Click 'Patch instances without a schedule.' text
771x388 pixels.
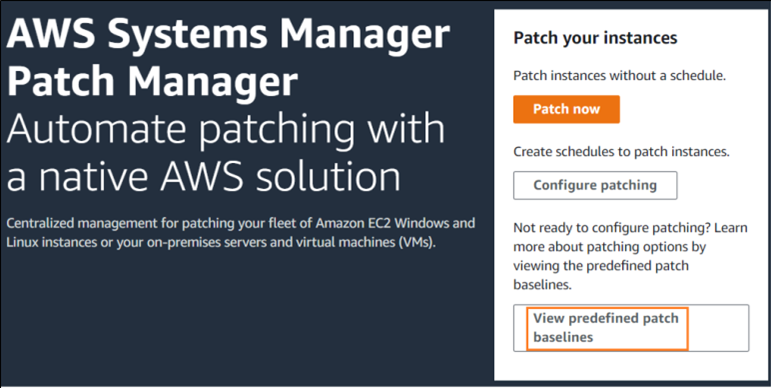(620, 76)
